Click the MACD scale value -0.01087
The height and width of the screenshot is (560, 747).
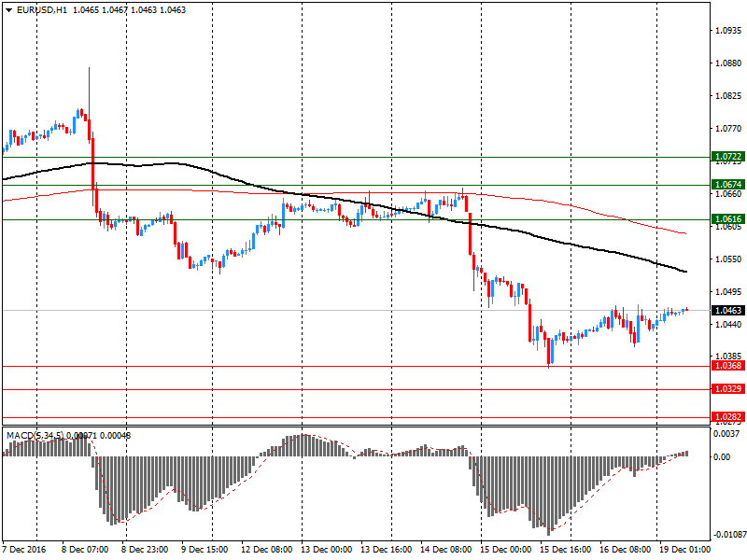click(728, 535)
